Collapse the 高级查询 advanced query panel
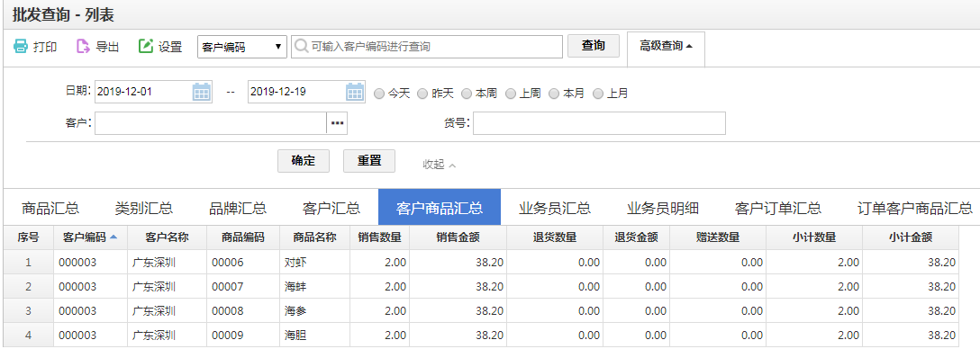 pyautogui.click(x=666, y=46)
